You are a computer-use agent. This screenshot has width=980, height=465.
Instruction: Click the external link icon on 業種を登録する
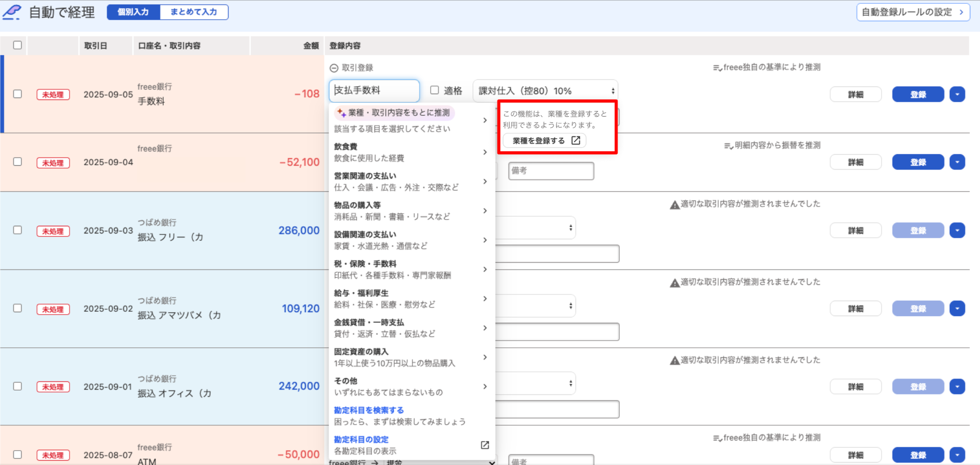576,140
